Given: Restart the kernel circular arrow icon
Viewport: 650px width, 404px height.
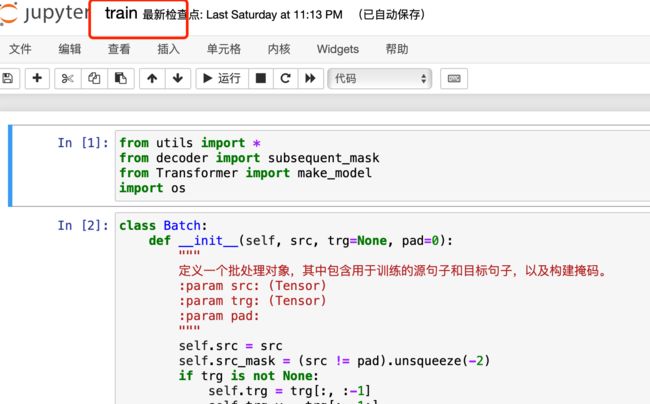Looking at the screenshot, I should coord(285,78).
